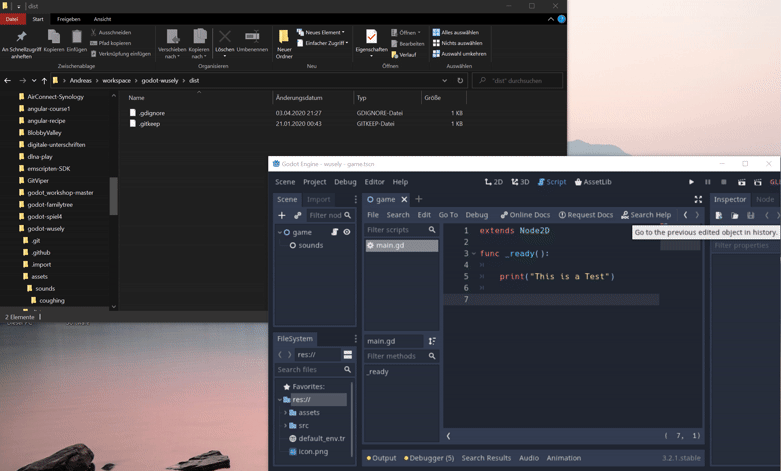Open Online Docs from the script editor
This screenshot has height=471, width=781.
pos(525,215)
